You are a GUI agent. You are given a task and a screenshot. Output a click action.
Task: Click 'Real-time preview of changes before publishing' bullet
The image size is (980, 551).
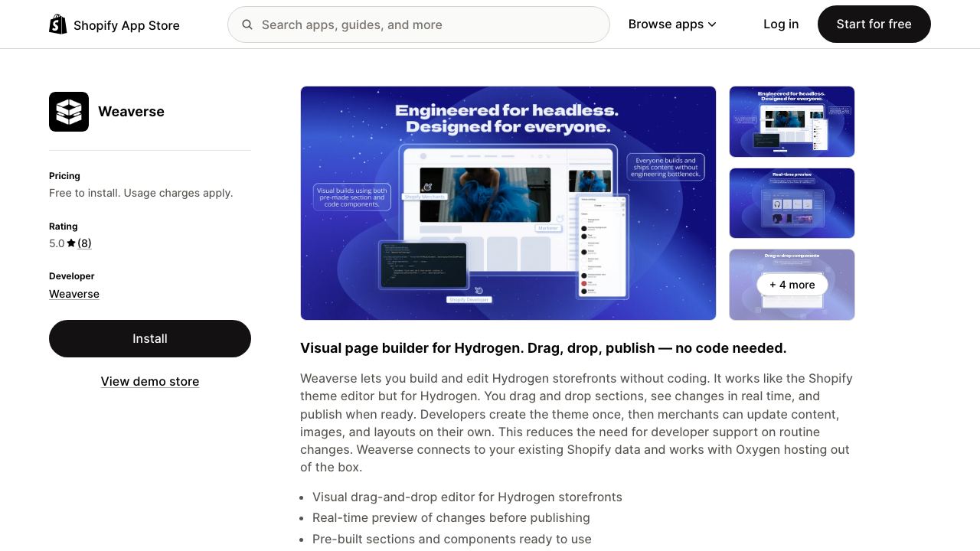[451, 518]
